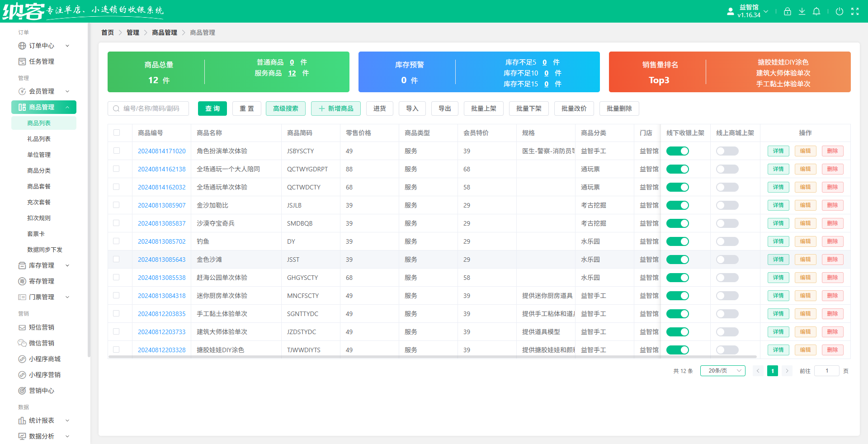The image size is (868, 444).
Task: Open 数据同步下发 in the sidebar
Action: [x=45, y=250]
